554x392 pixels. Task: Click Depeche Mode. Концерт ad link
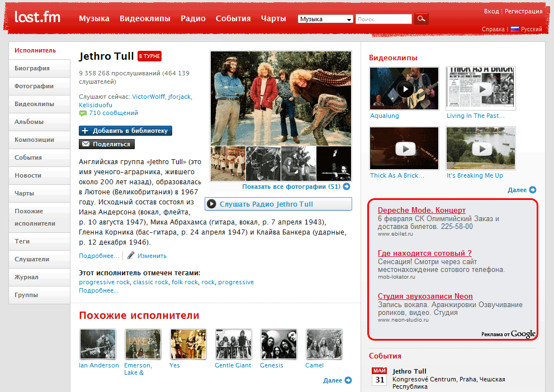[422, 211]
